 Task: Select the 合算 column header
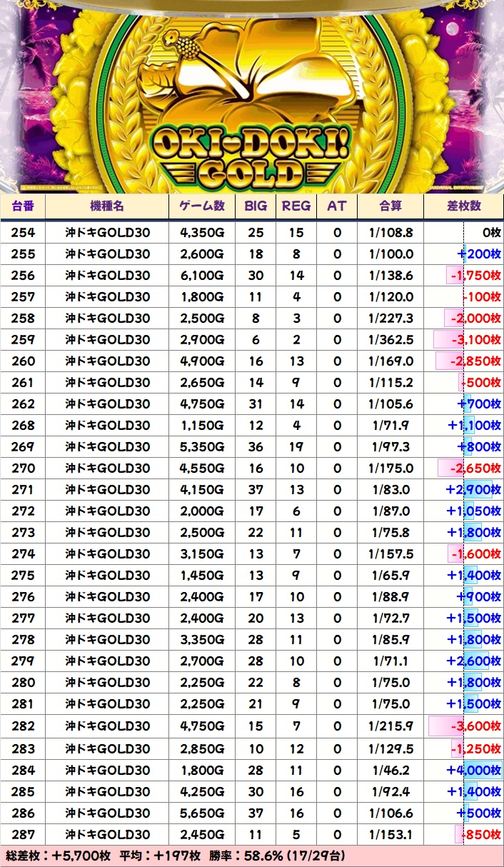point(390,206)
